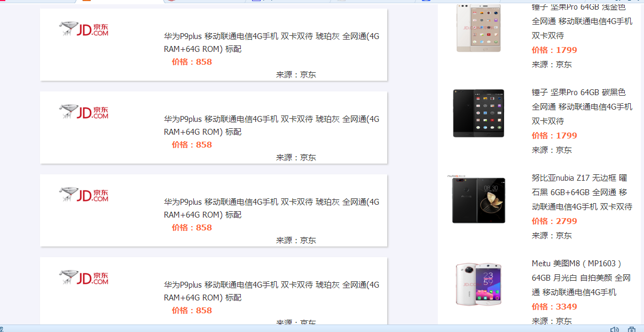Select price 1799 under the 浅金色 坚果Pro listing
Screen dimensions: 644x332
554,50
